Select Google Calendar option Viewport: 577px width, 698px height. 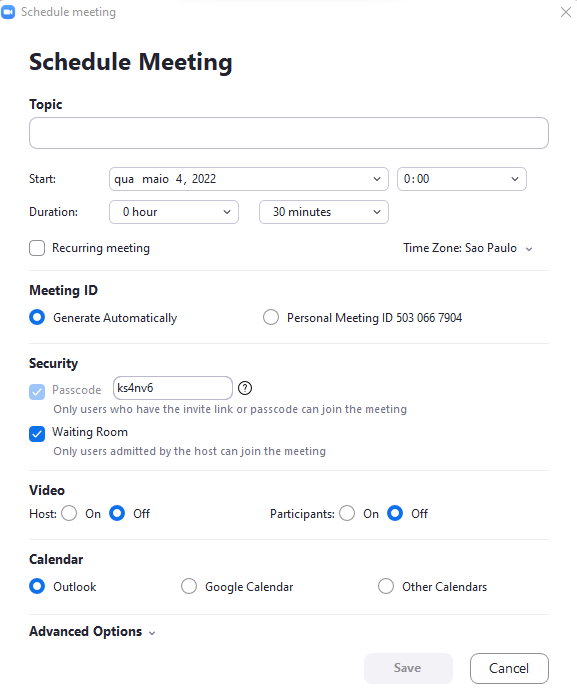click(189, 586)
